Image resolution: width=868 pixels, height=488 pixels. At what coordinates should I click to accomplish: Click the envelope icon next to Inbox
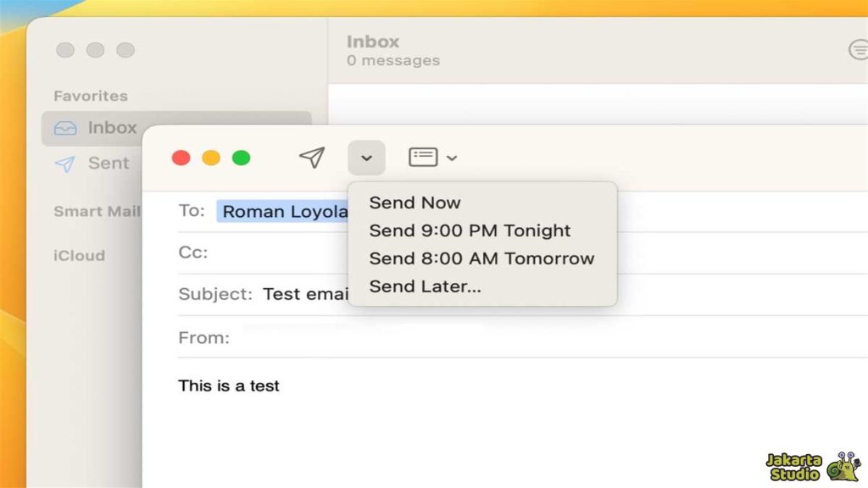coord(64,128)
